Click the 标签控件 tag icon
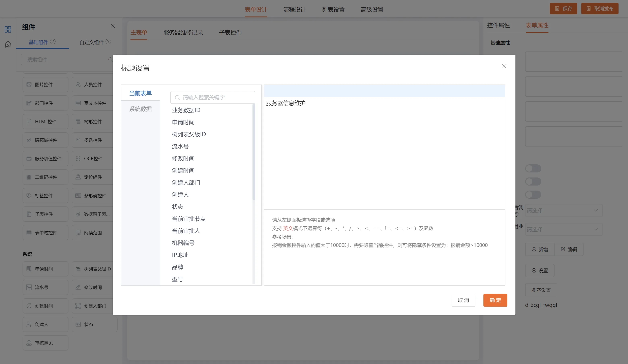Viewport: 628px width, 364px height. (x=29, y=195)
